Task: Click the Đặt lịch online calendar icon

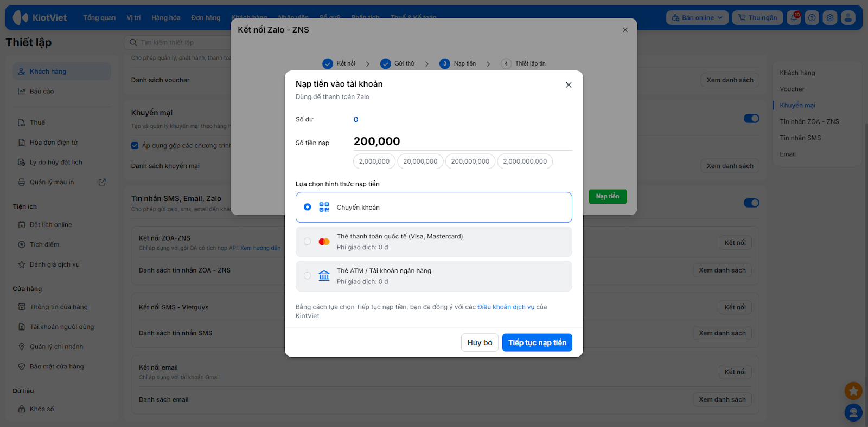Action: (x=22, y=225)
